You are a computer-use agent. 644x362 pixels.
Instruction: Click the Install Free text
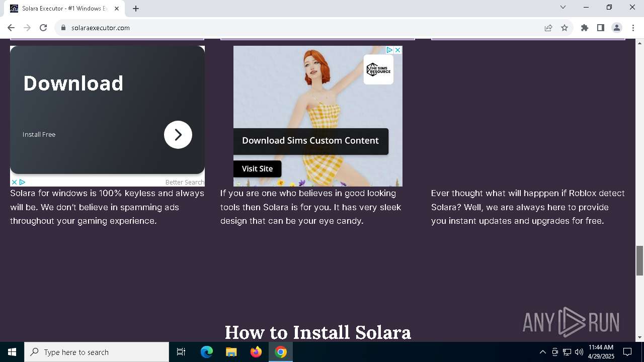coord(39,134)
